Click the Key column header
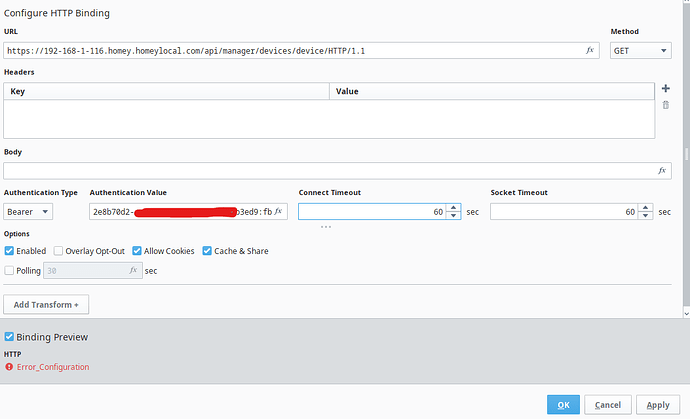This screenshot has width=690, height=419. tap(166, 91)
